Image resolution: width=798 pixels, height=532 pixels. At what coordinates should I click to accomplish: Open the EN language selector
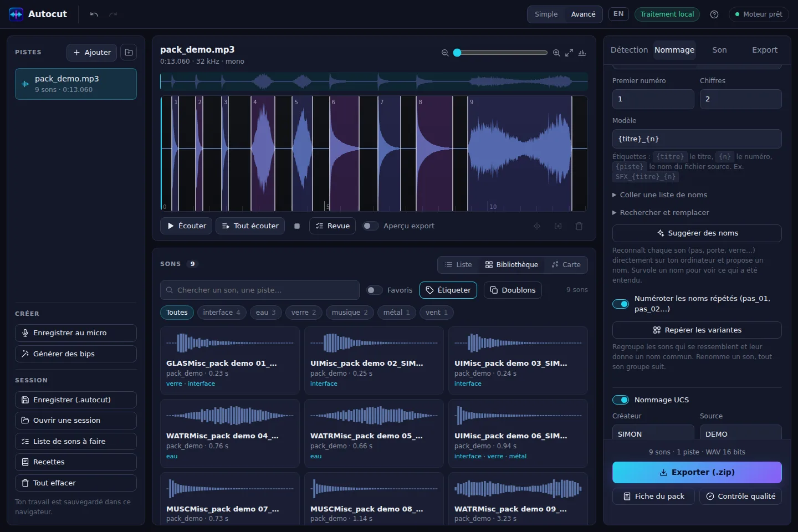click(618, 14)
